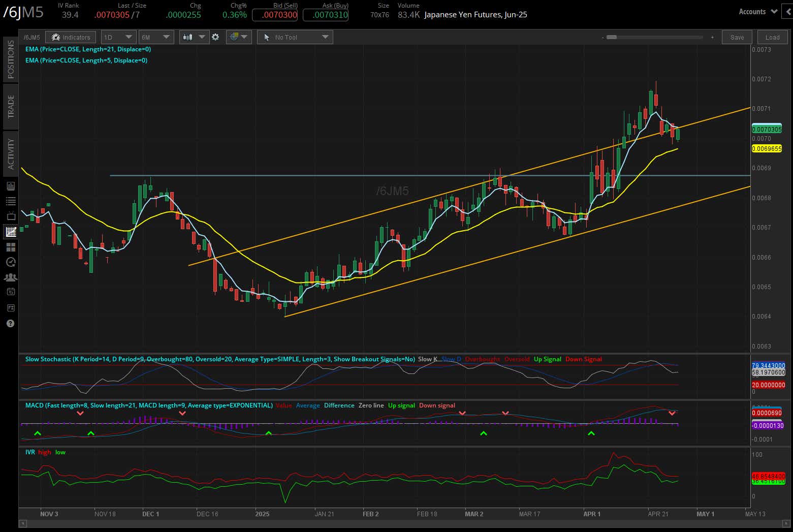
Task: Click the Save chart button
Action: [737, 37]
